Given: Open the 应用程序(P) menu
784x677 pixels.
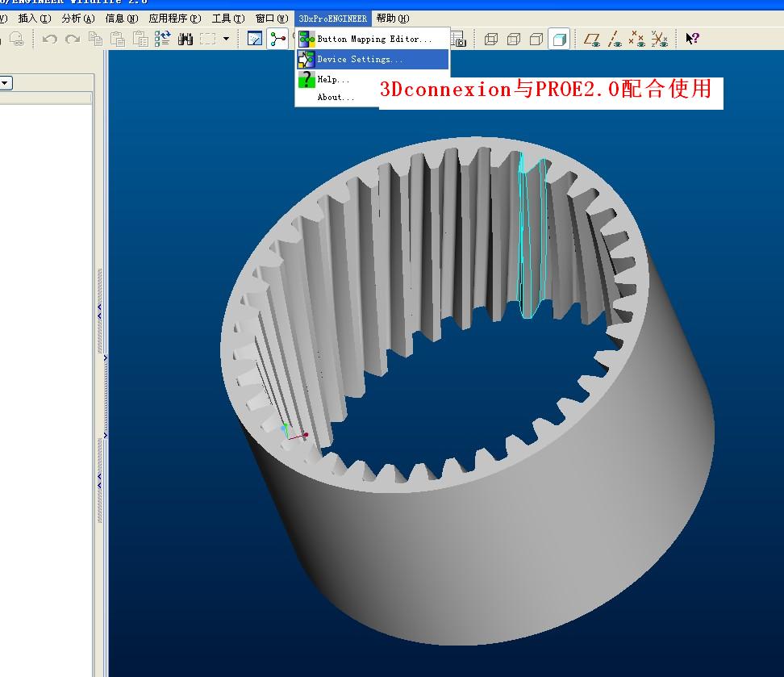Looking at the screenshot, I should [175, 19].
